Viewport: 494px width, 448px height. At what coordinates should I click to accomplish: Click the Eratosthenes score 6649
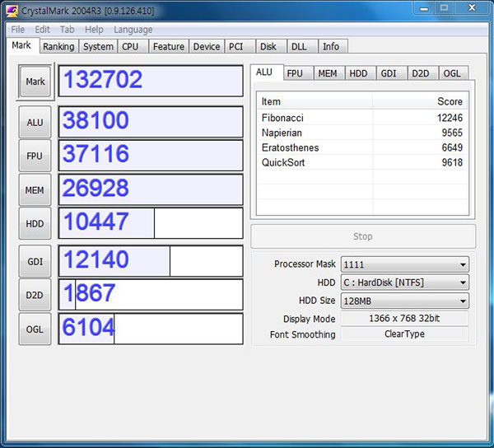pos(452,147)
